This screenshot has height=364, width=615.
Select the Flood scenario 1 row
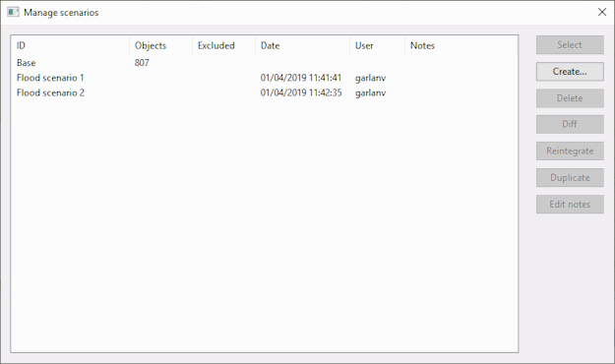pos(265,78)
